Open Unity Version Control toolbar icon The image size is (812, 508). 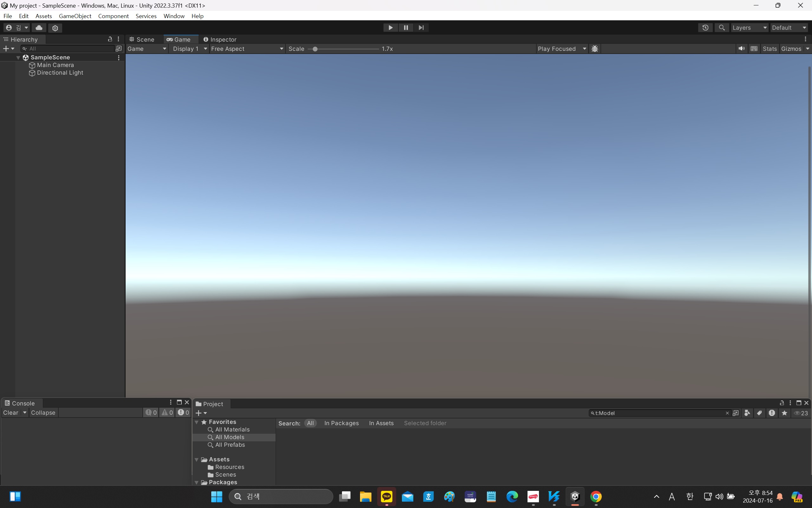click(x=56, y=28)
